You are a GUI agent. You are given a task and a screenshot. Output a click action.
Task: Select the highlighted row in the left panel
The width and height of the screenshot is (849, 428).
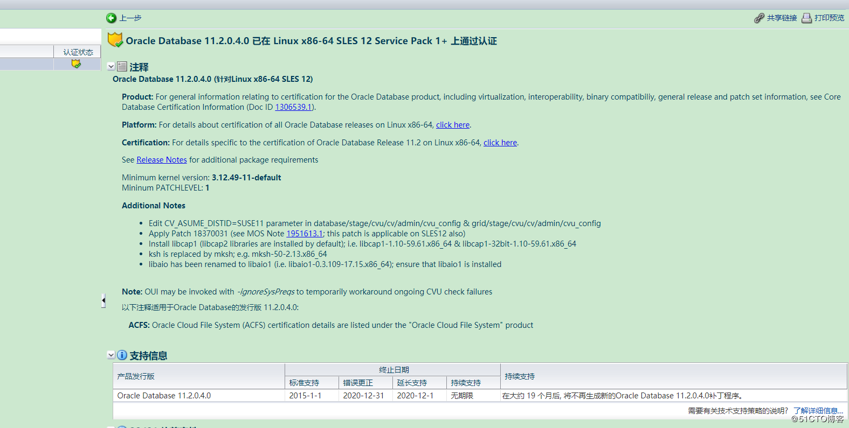click(x=50, y=64)
